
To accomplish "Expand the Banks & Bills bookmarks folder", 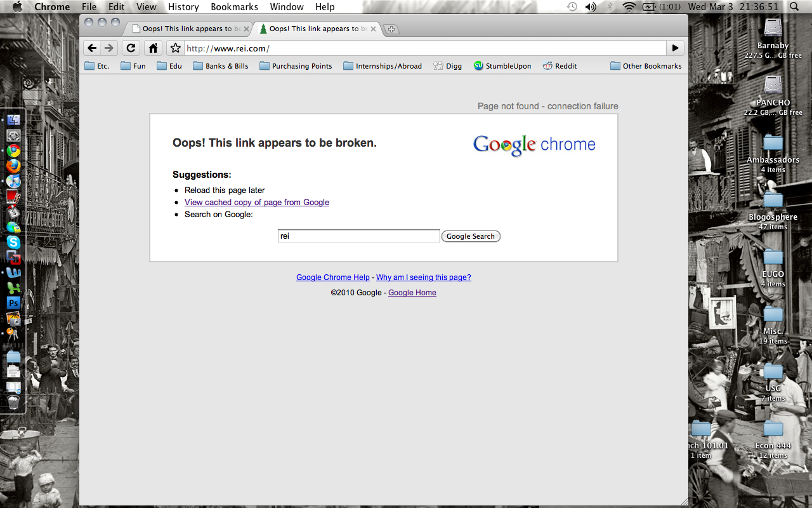I will coord(221,66).
